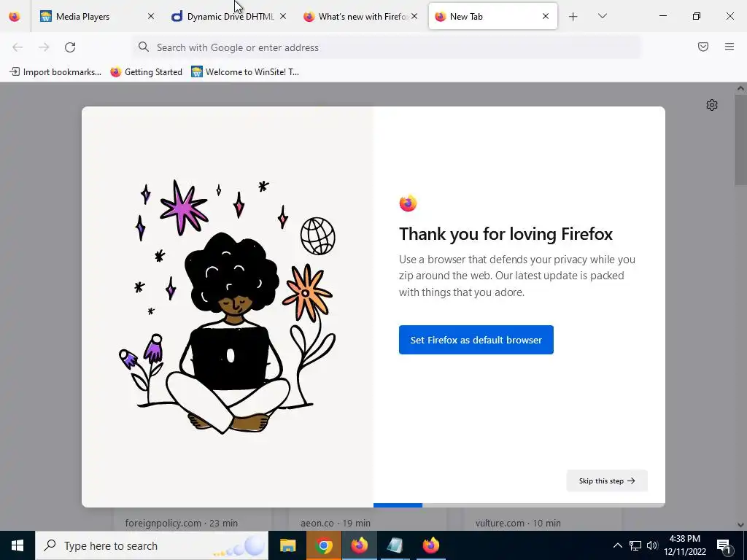Screen dimensions: 747x560
Task: Close the Media Players tab
Action: coord(150,16)
